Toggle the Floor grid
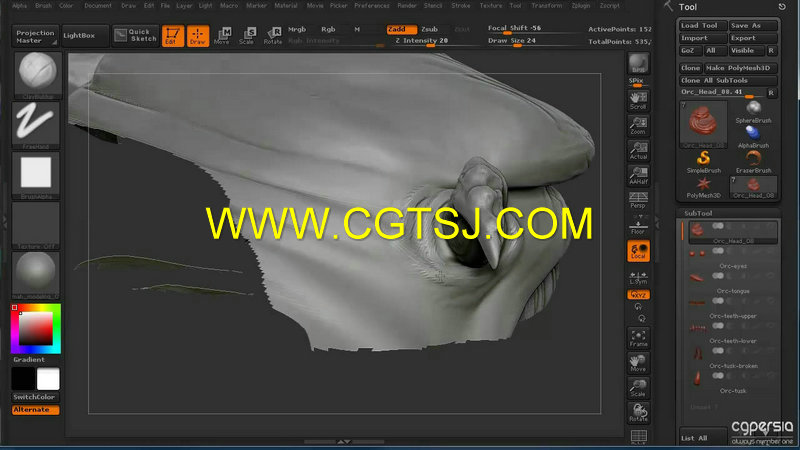The height and width of the screenshot is (450, 800). [x=638, y=225]
